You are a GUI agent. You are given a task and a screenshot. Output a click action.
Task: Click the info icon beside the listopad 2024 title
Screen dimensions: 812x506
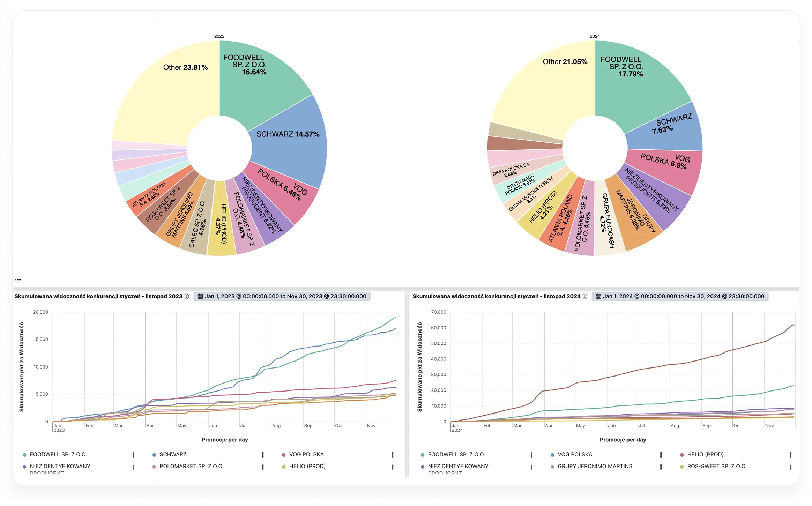coord(584,296)
